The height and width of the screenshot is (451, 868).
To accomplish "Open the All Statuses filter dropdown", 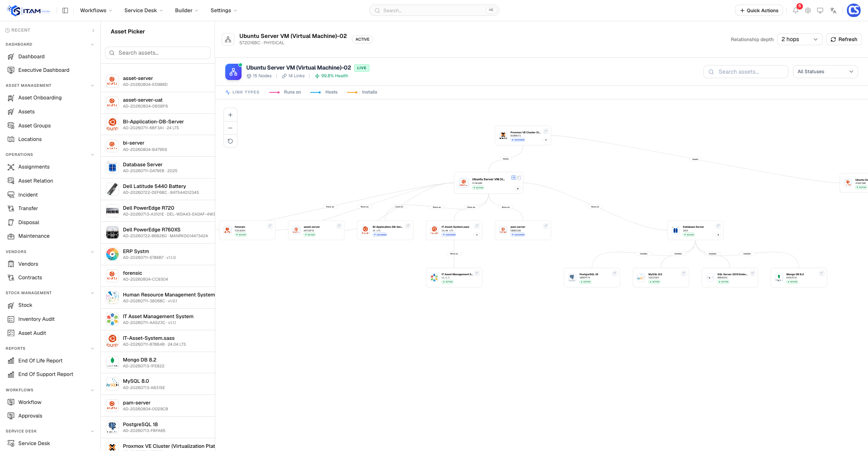I will pyautogui.click(x=825, y=71).
